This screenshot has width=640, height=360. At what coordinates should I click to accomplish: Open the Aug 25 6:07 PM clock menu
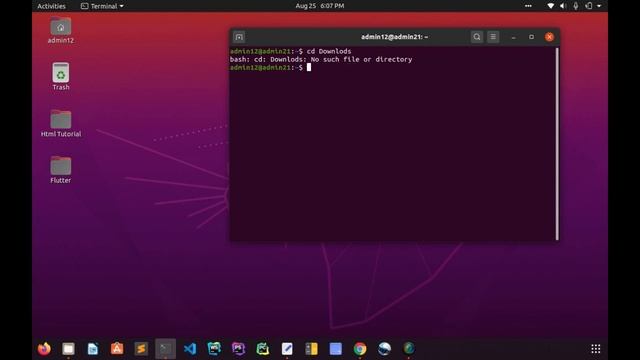point(320,6)
